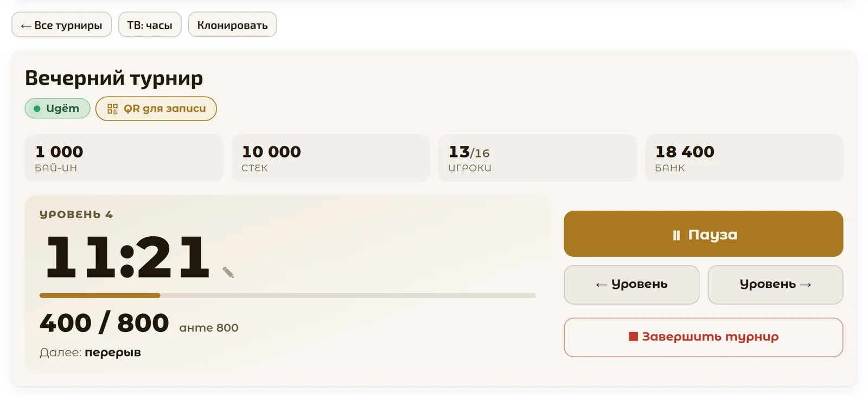
Task: Select the БАЙ-ИН 1 000 card
Action: pyautogui.click(x=124, y=158)
